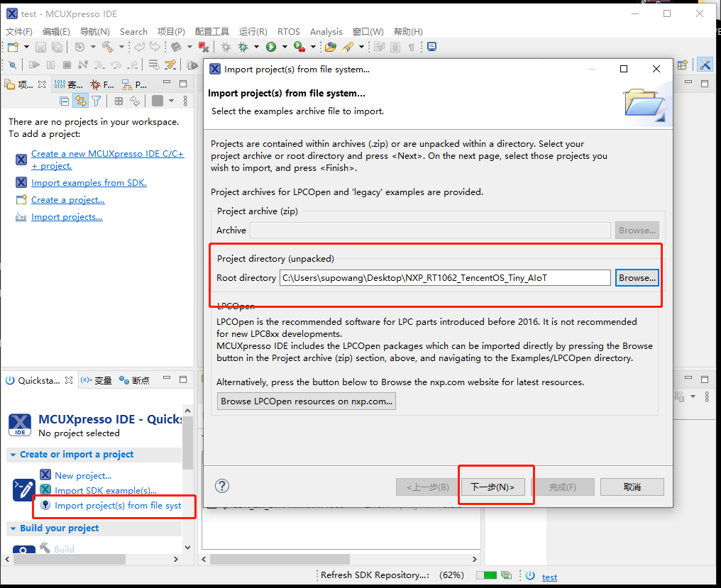Click the green Run play icon

coord(271,47)
